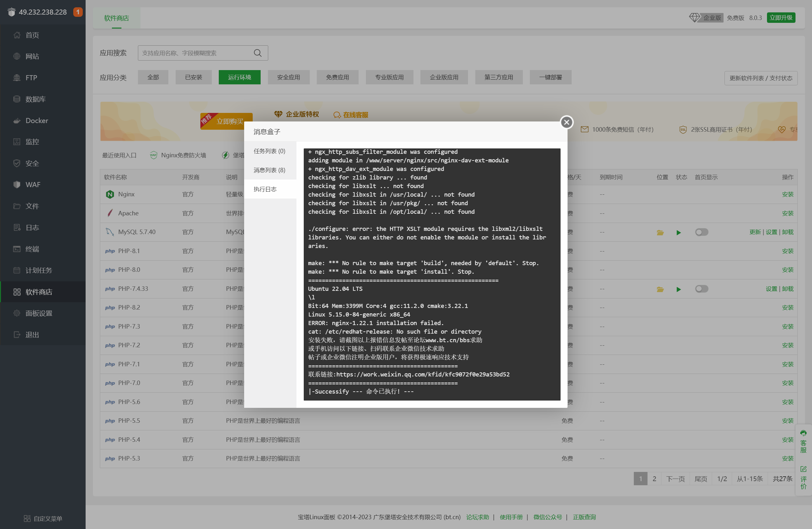
Task: Open 监控 from the sidebar
Action: point(43,142)
